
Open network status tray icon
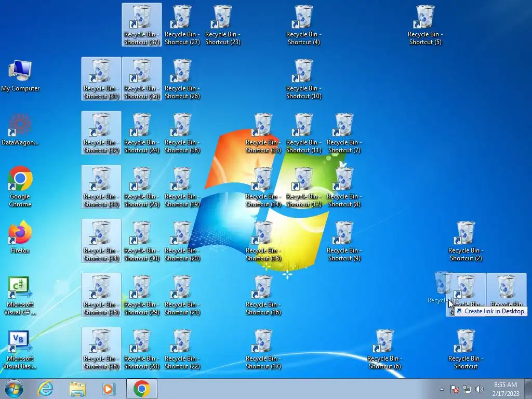coord(467,389)
